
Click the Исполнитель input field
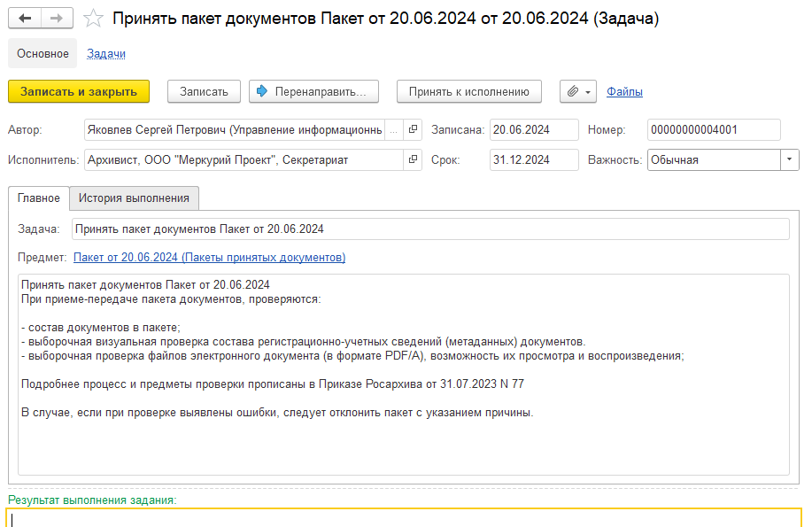(x=244, y=159)
